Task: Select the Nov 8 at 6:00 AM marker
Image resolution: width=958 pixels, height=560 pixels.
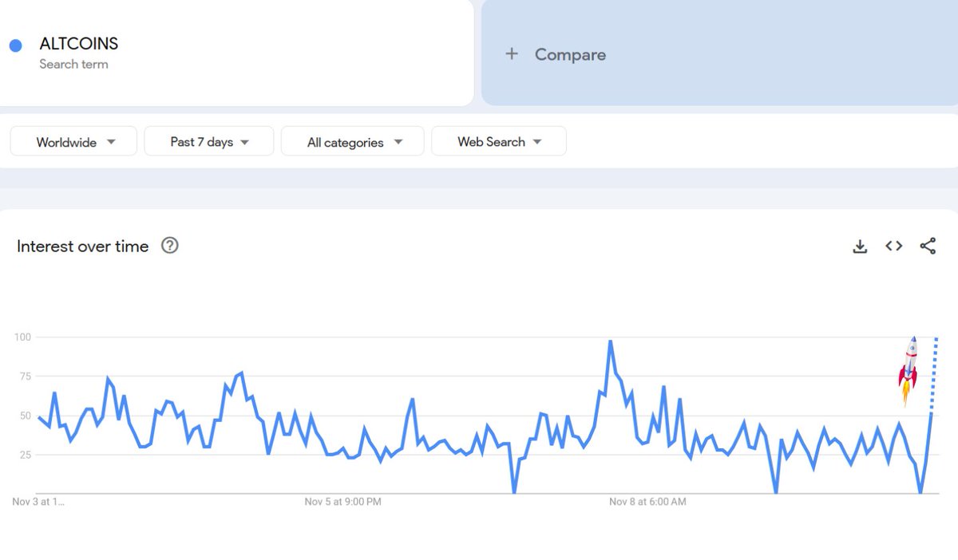Action: click(647, 503)
